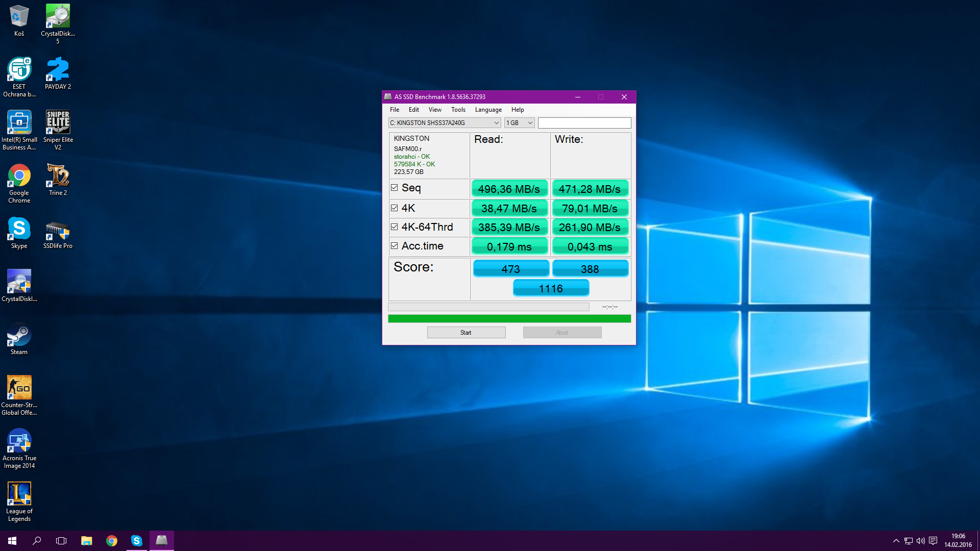
Task: Click the read access time 0,179 ms
Action: [509, 246]
